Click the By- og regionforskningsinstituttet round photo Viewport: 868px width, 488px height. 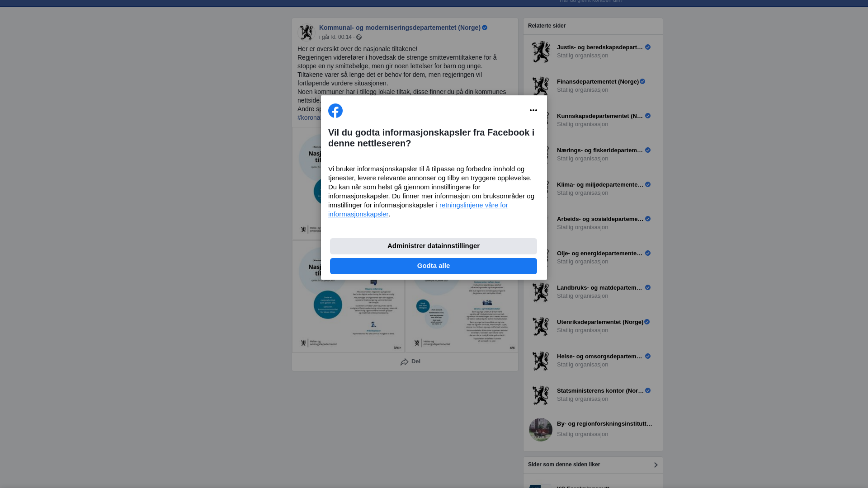tap(541, 430)
